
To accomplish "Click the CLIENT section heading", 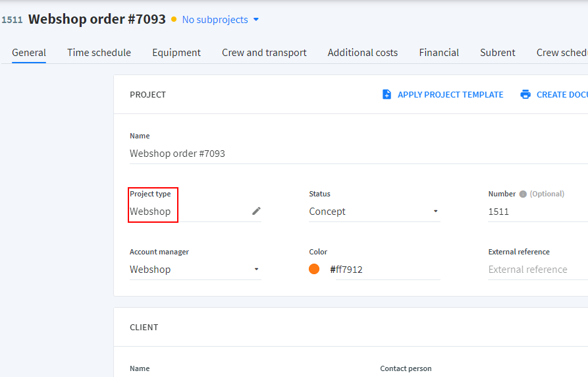I will [144, 328].
